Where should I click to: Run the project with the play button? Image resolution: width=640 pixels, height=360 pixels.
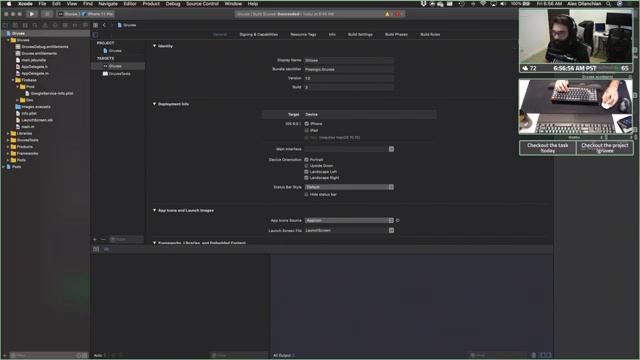click(32, 14)
